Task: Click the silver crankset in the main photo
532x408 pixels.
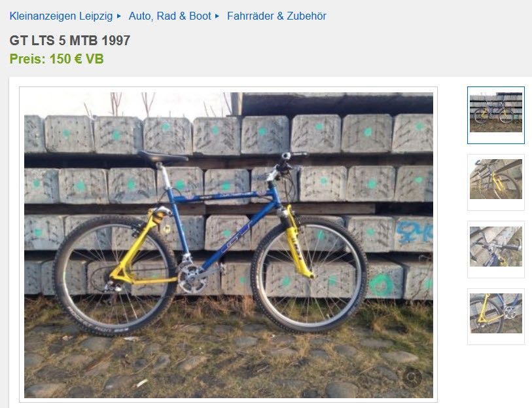Action: click(192, 278)
